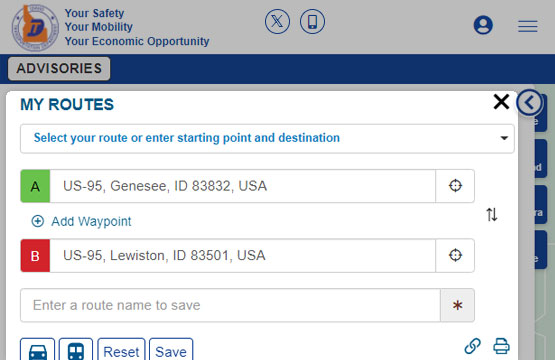Close the My Routes panel
Screen dimensions: 555x360
pyautogui.click(x=501, y=102)
